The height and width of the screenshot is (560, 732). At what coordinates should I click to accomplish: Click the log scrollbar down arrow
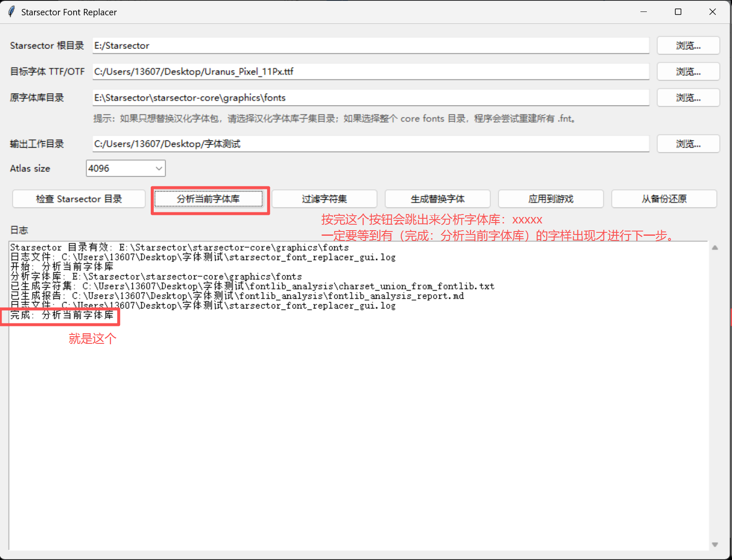715,545
